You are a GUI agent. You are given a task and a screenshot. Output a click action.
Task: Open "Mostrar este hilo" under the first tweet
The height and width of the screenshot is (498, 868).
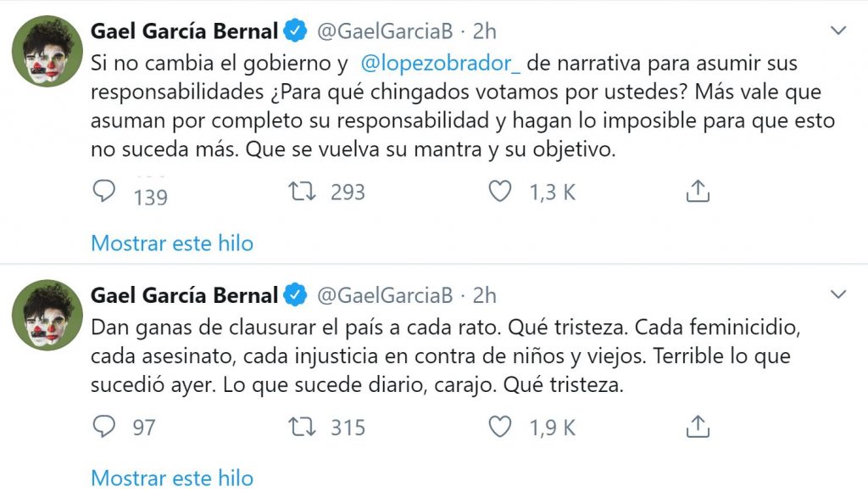(172, 243)
